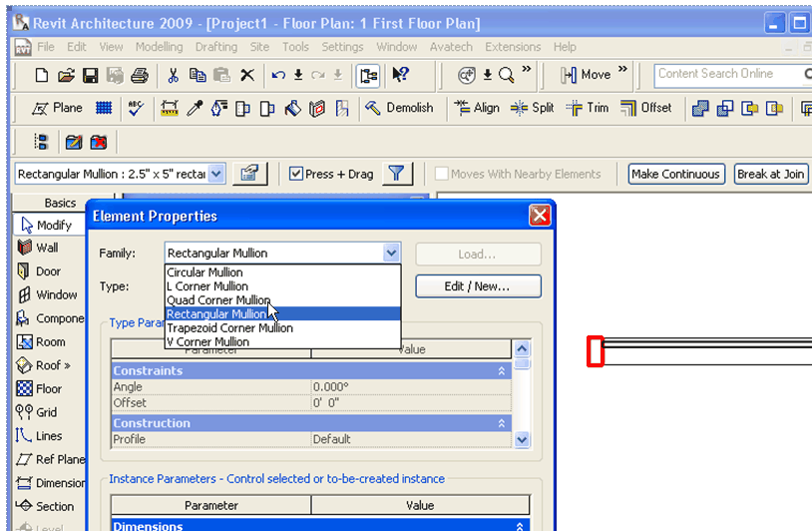This screenshot has height=531, width=812.
Task: Click the Family dropdown arrow
Action: (x=391, y=254)
